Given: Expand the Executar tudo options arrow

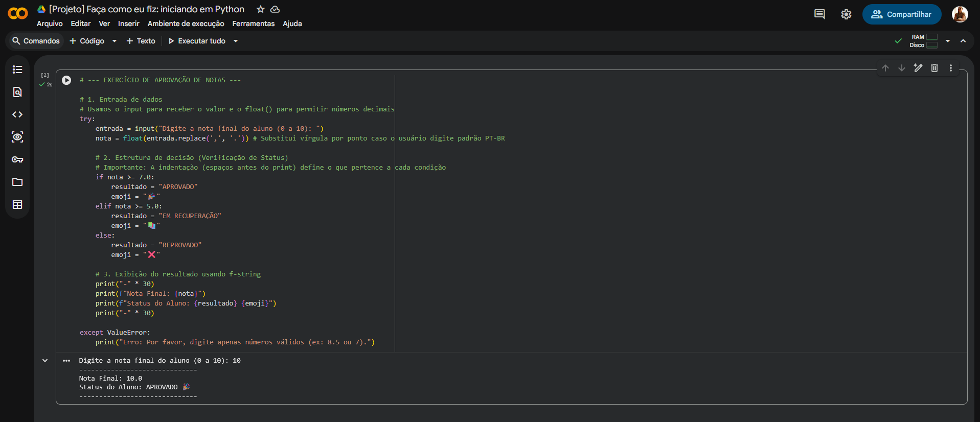Looking at the screenshot, I should (x=236, y=41).
